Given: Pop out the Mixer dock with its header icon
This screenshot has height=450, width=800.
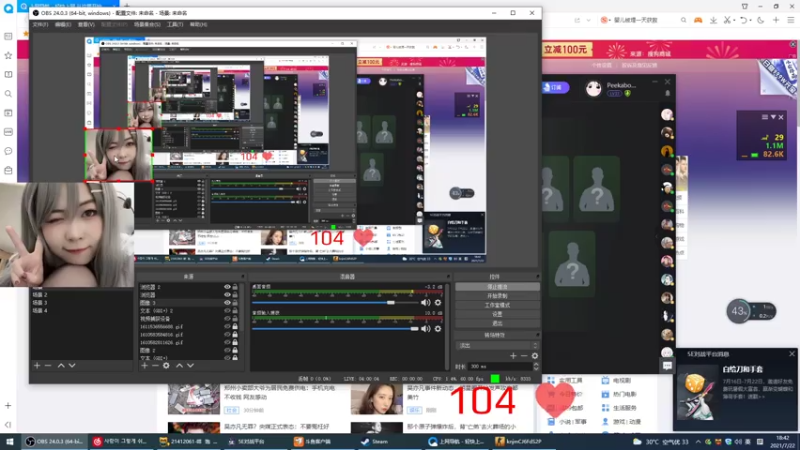Looking at the screenshot, I should (x=448, y=277).
